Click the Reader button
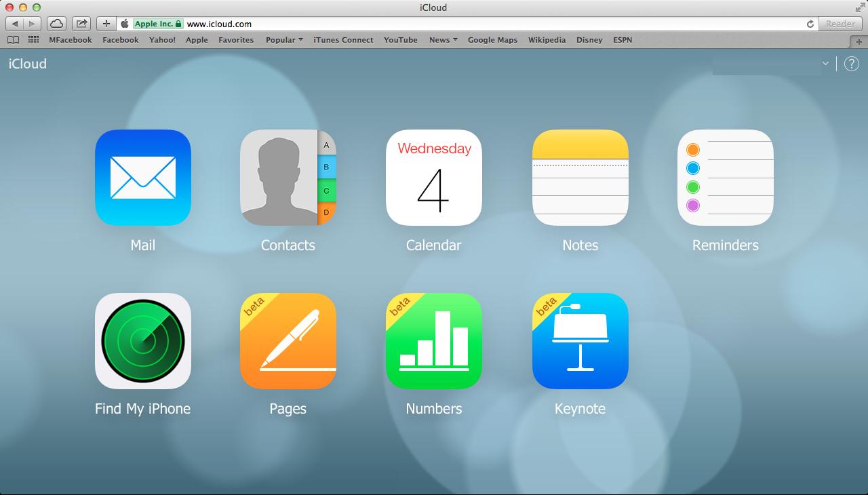Image resolution: width=868 pixels, height=495 pixels. [840, 24]
